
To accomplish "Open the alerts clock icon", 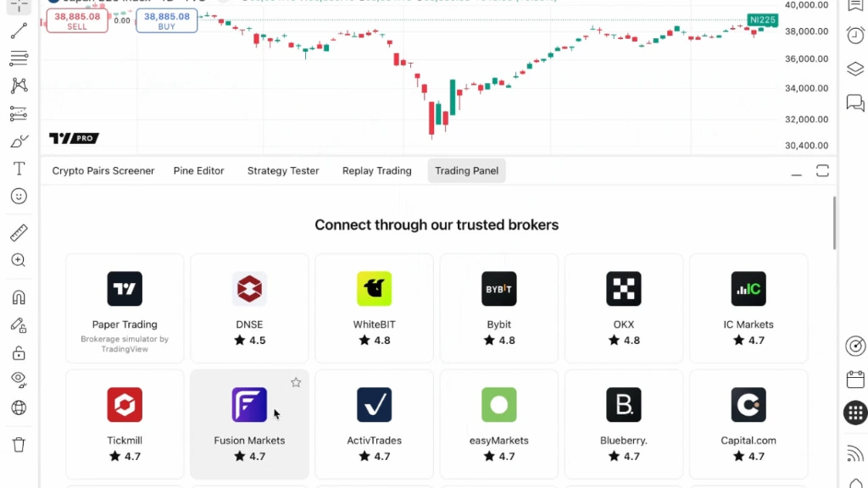I will point(855,36).
